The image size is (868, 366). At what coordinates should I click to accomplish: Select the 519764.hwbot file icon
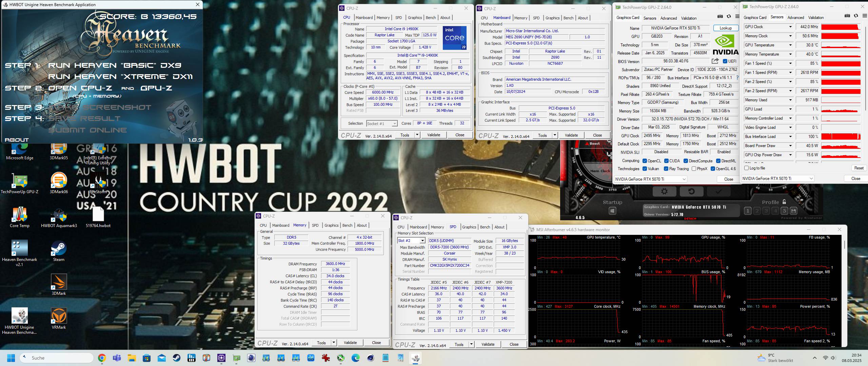pyautogui.click(x=98, y=217)
